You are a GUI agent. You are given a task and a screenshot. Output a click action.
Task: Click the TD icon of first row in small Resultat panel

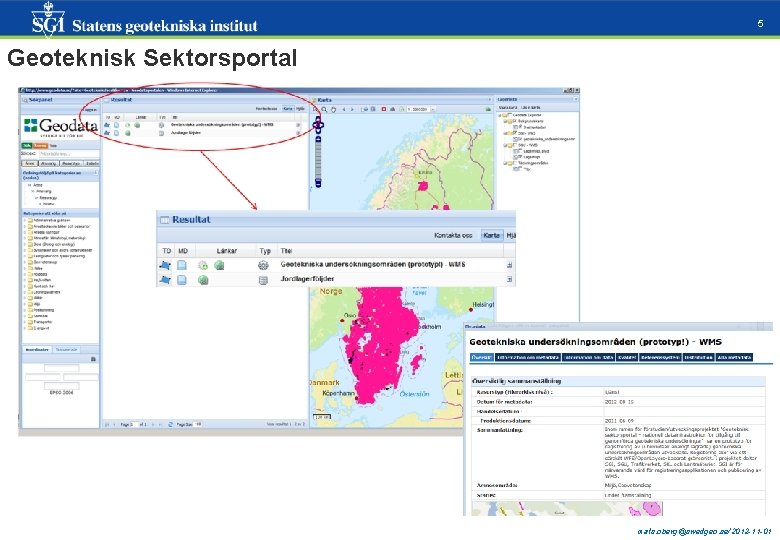coord(106,125)
